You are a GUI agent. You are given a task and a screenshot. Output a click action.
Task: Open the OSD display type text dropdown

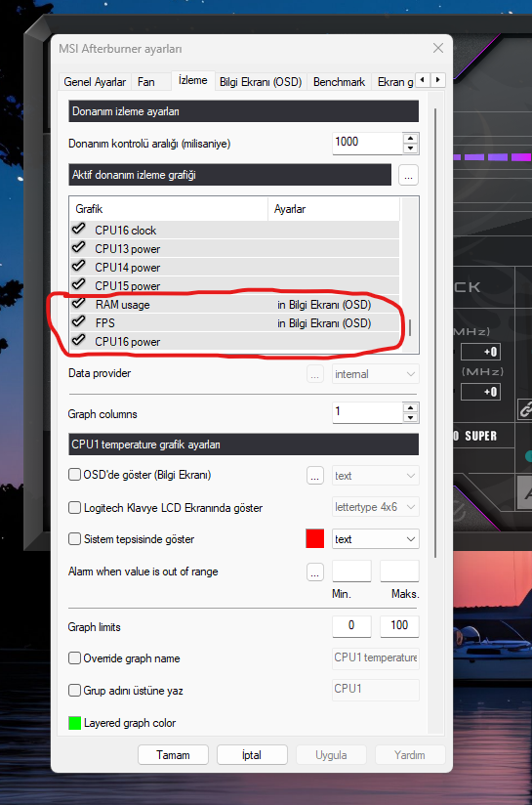point(376,476)
